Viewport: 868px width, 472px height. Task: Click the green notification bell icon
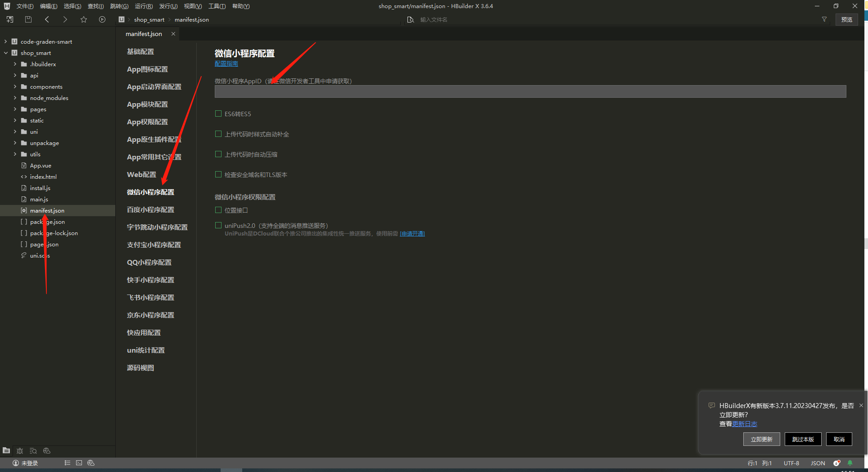point(850,463)
